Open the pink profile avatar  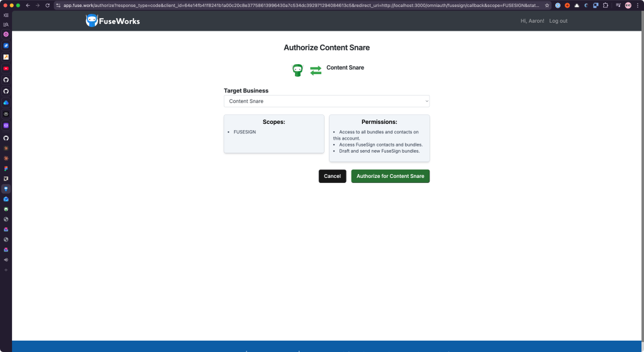(x=628, y=5)
